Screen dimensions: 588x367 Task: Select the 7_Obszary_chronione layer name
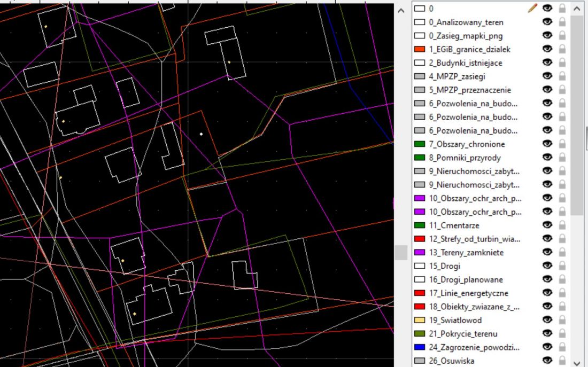coord(467,144)
